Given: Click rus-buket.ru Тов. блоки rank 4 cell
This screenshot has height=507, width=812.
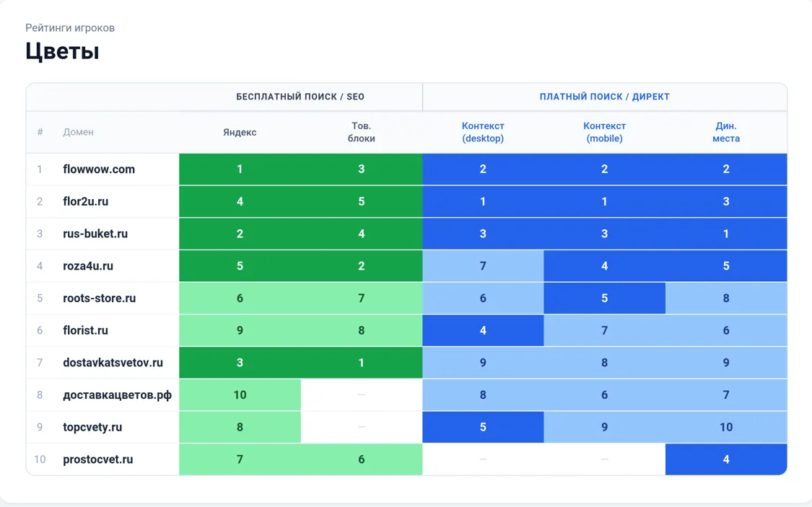Looking at the screenshot, I should coord(362,234).
